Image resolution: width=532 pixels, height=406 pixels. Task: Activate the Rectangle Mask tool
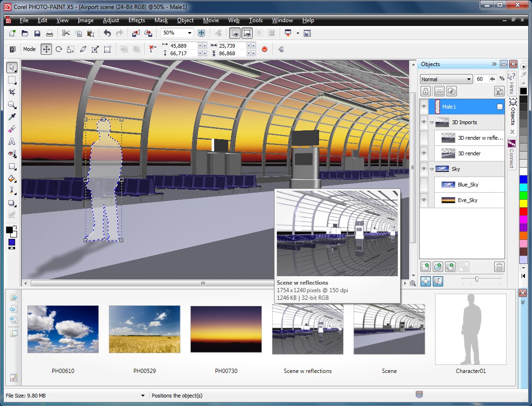(12, 80)
